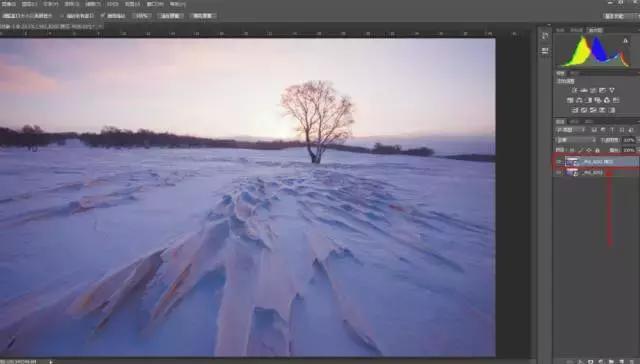Toggle lock transparent pixels
This screenshot has width=640, height=364.
pos(572,150)
